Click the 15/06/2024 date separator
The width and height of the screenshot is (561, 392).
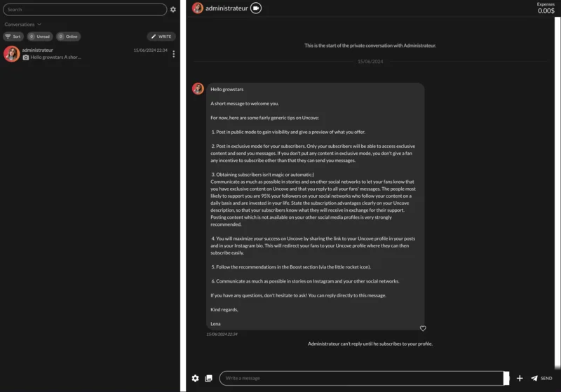pos(370,62)
